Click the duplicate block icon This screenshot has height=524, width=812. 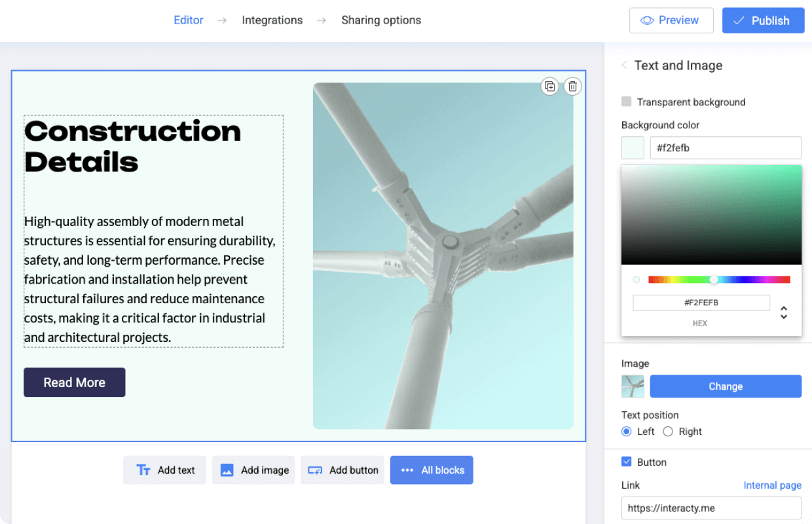coord(549,86)
